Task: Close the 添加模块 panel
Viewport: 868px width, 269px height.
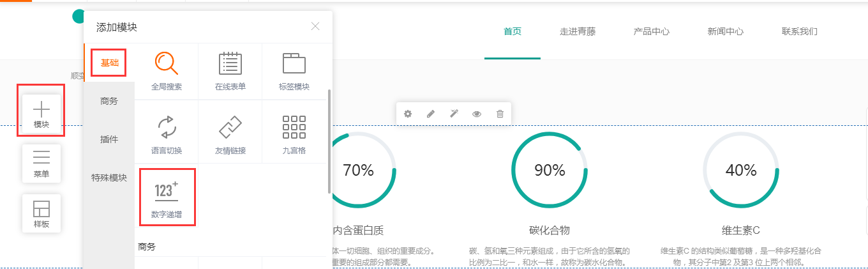Action: point(315,26)
